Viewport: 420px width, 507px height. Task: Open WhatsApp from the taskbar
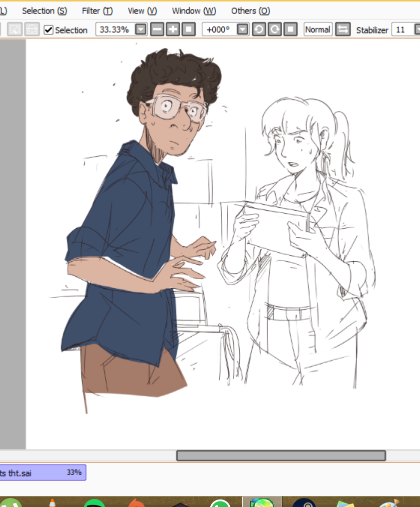pyautogui.click(x=220, y=503)
